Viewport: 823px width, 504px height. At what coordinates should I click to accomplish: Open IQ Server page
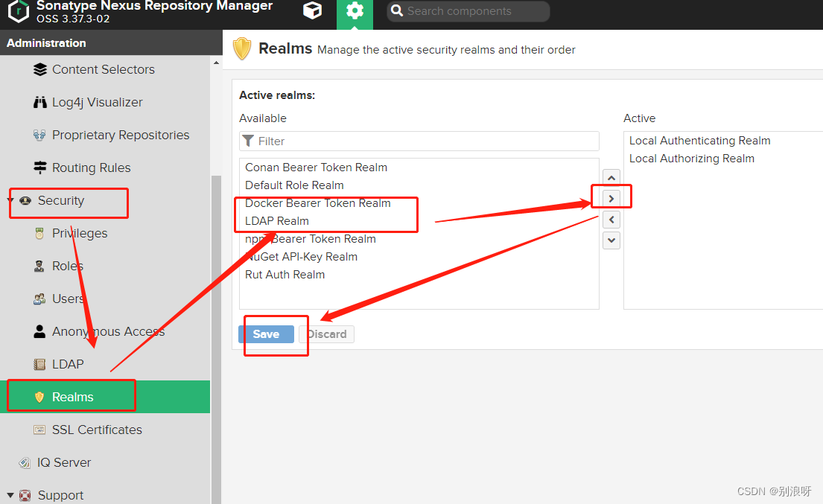[64, 462]
